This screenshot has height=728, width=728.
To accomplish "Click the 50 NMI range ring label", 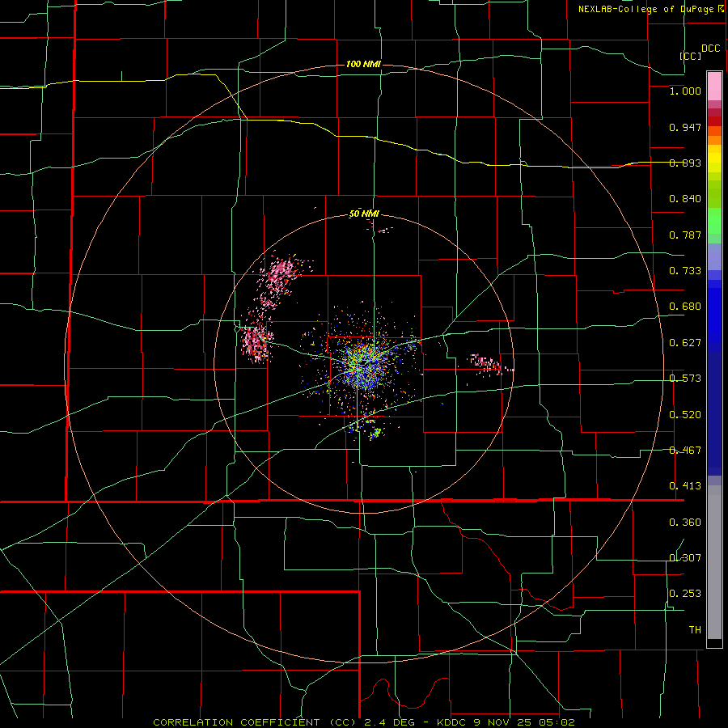I will [x=364, y=214].
